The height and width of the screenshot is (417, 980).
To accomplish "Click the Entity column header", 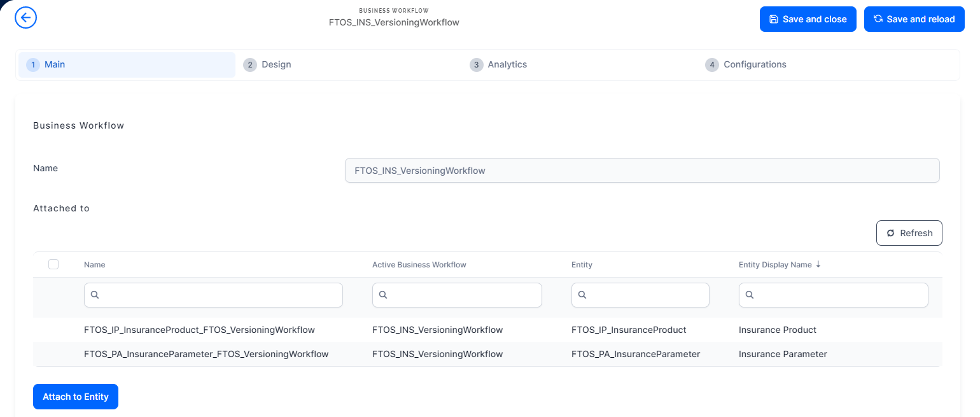I will click(x=582, y=264).
